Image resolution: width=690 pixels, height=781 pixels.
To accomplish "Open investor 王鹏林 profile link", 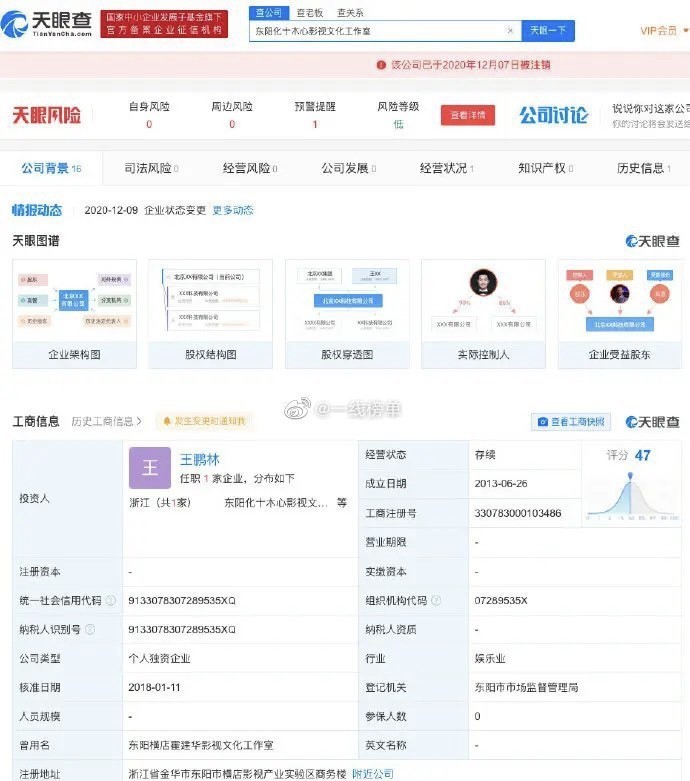I will click(200, 459).
